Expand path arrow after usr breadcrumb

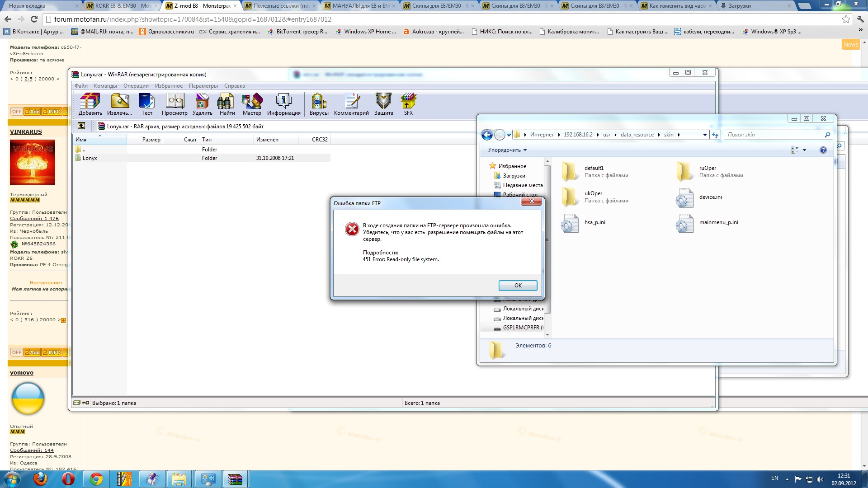(615, 135)
